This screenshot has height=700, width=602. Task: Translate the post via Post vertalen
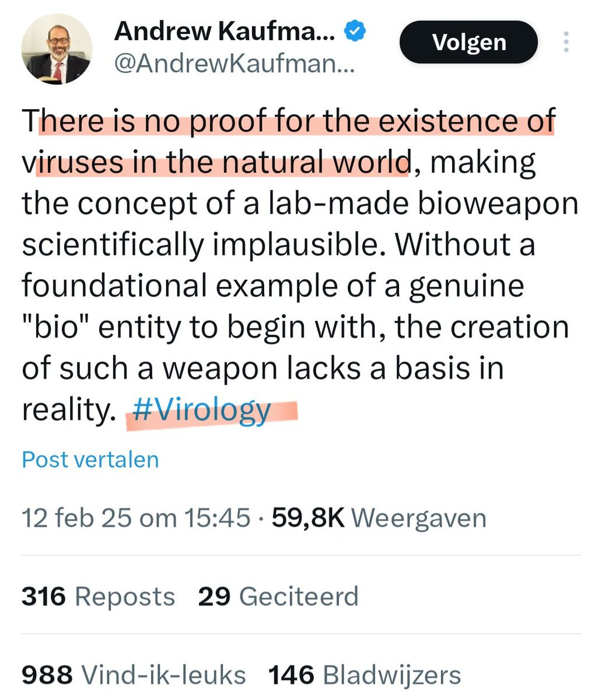[x=90, y=460]
